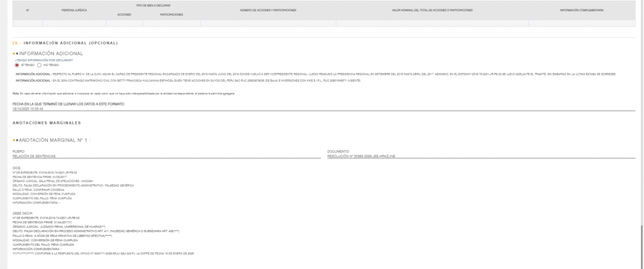Click the "IX - INFORMACIÓN ADICIONAL (OPCIONAL)" section title
Viewport: 644px width, 269px height.
tap(66, 43)
